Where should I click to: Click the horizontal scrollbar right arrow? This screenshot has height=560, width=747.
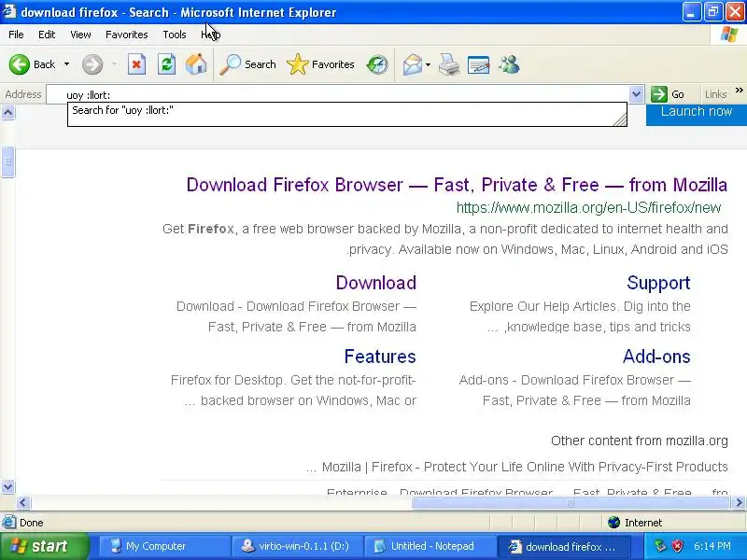(739, 503)
